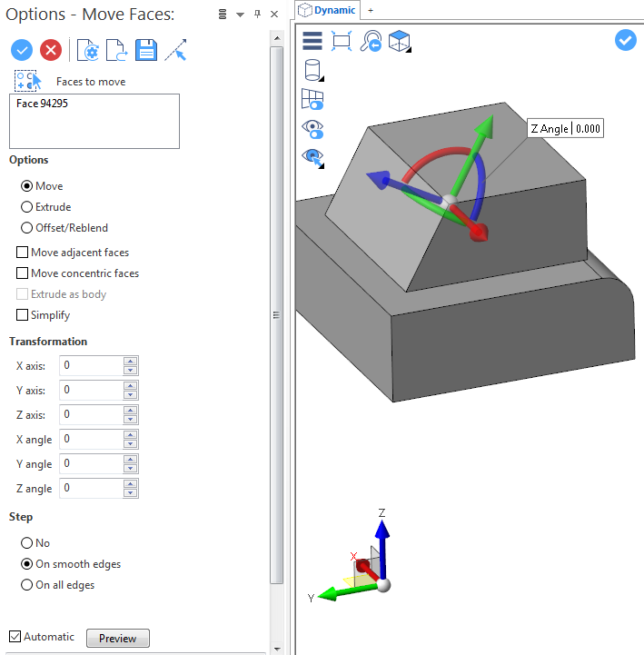Decrease Y angle with down arrow
This screenshot has height=655, width=644.
(131, 469)
